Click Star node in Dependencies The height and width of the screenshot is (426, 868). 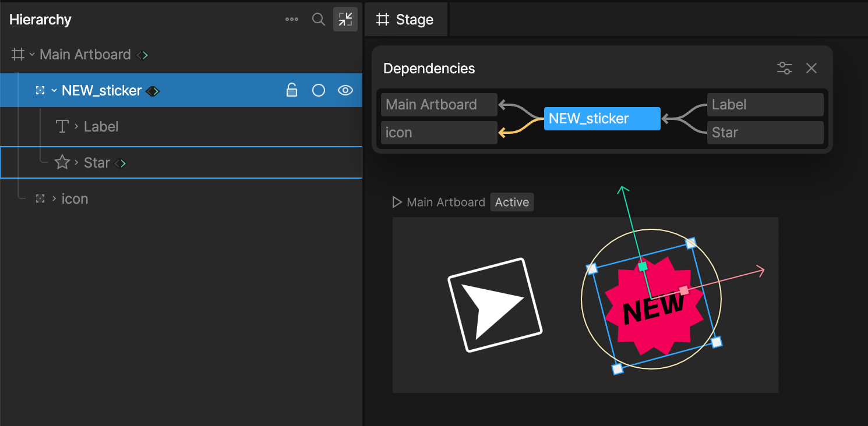click(x=765, y=133)
